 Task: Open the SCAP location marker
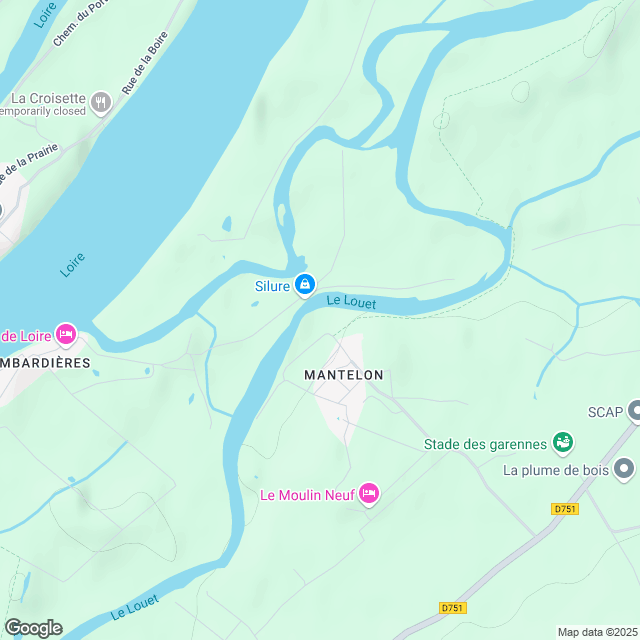(x=635, y=411)
